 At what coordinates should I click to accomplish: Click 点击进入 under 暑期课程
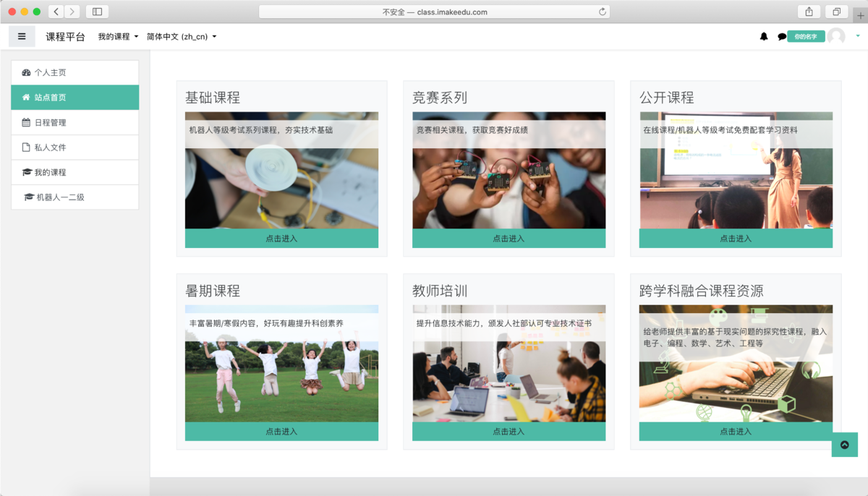tap(281, 432)
